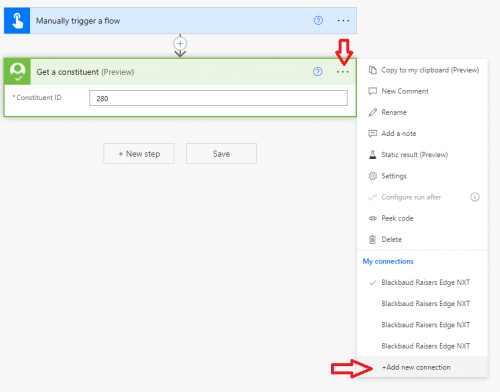Click the Static result flask icon

372,155
